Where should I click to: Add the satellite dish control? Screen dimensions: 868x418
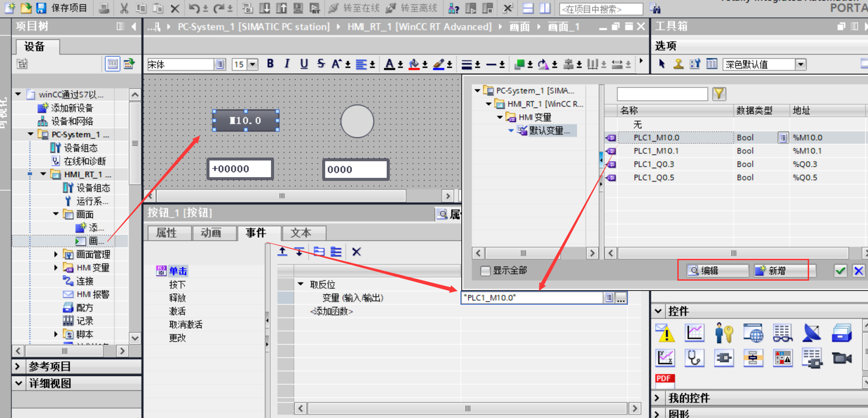tap(812, 333)
